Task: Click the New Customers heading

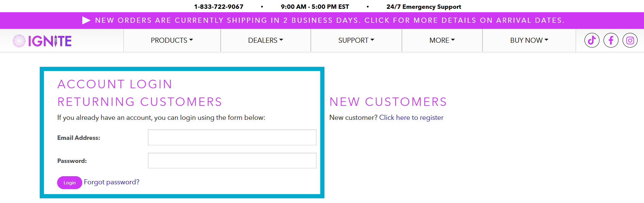Action: pos(388,102)
